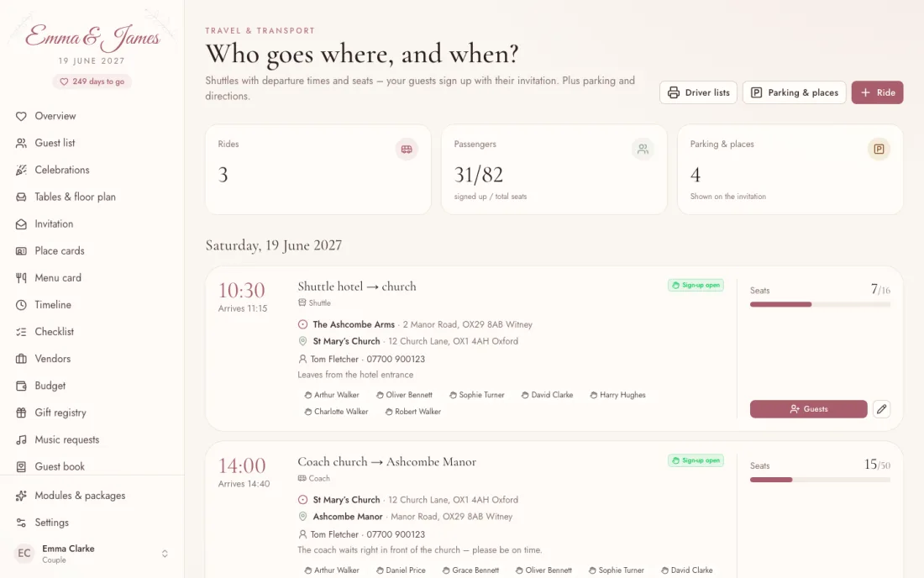The height and width of the screenshot is (578, 924).
Task: Click the parking icon on Parking & places card
Action: 879,149
